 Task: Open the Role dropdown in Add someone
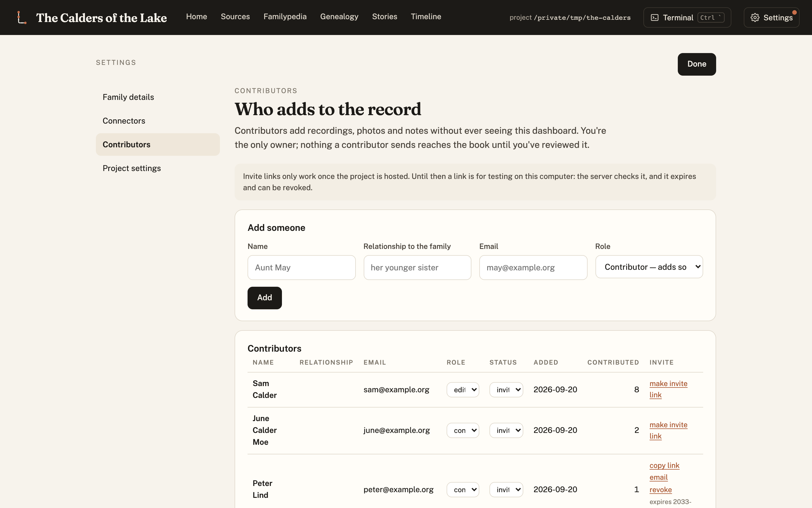click(x=649, y=267)
